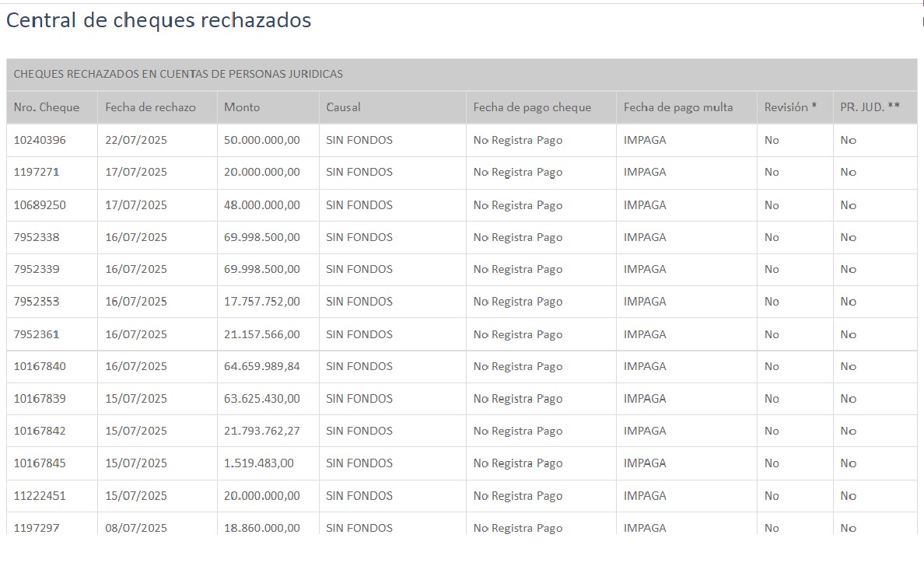Select cheque number 7952353
Image resolution: width=924 pixels, height=566 pixels.
37,302
